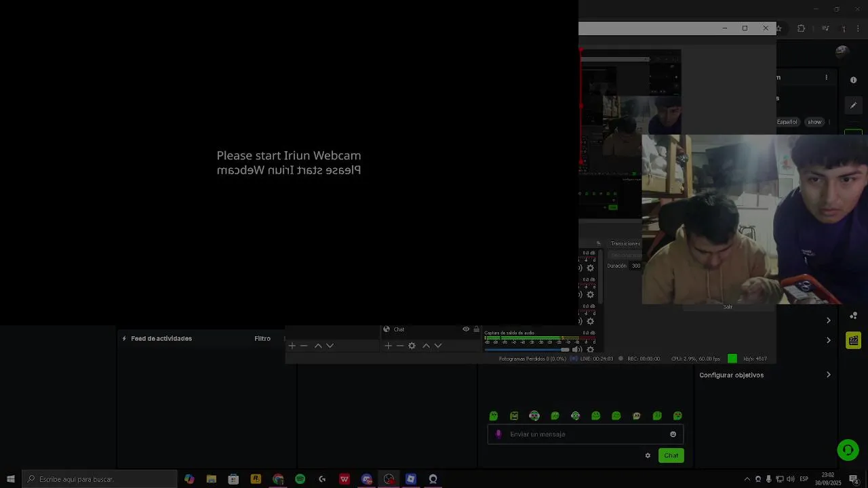Move scene down with the leftmost down arrow
The width and height of the screenshot is (868, 488).
330,346
